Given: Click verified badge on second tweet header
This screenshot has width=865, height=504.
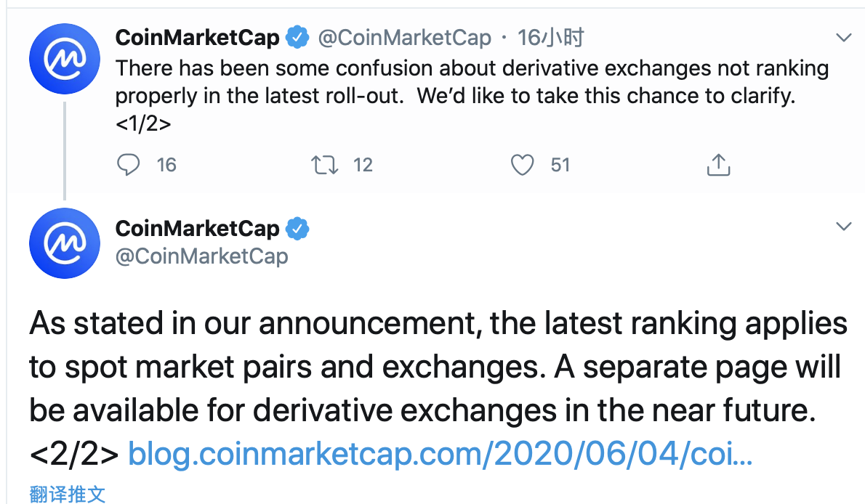Looking at the screenshot, I should click(297, 228).
